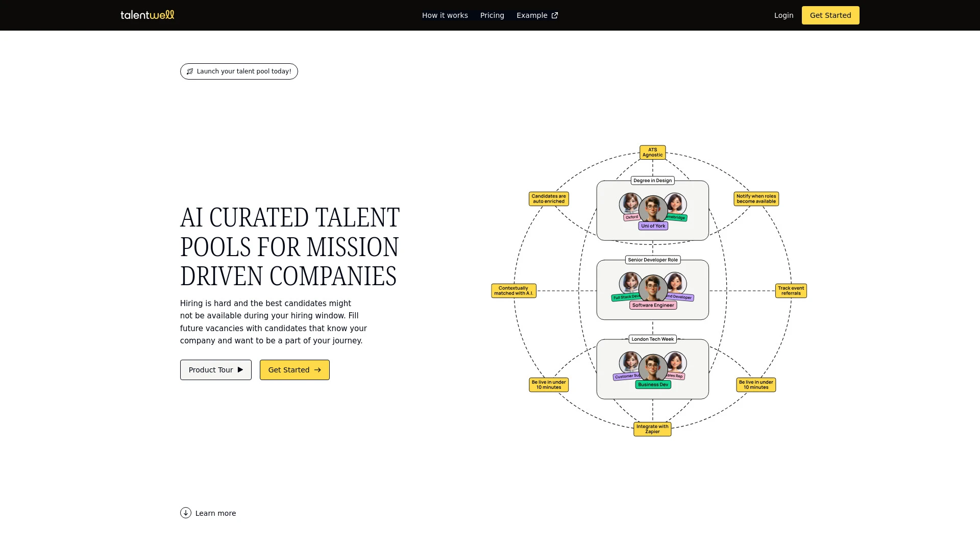980x551 pixels.
Task: Click the talentwell logo
Action: pyautogui.click(x=147, y=15)
